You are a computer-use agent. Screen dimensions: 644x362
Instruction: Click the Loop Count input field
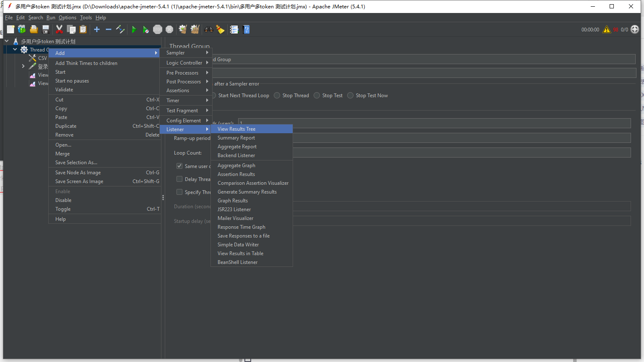coord(462,153)
